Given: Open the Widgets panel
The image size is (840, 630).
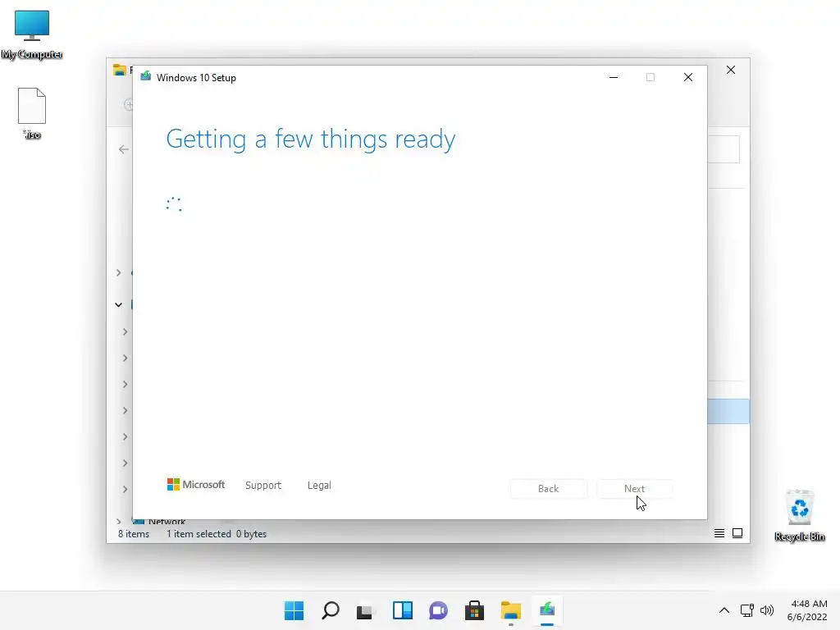Looking at the screenshot, I should click(x=402, y=610).
